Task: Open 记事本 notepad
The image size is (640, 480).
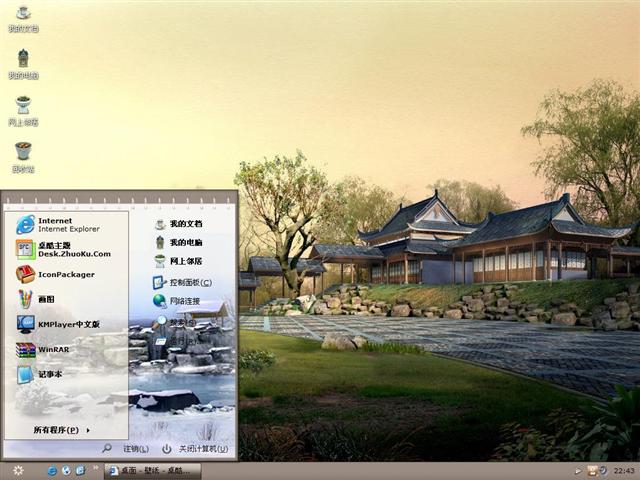Action: pos(39,374)
